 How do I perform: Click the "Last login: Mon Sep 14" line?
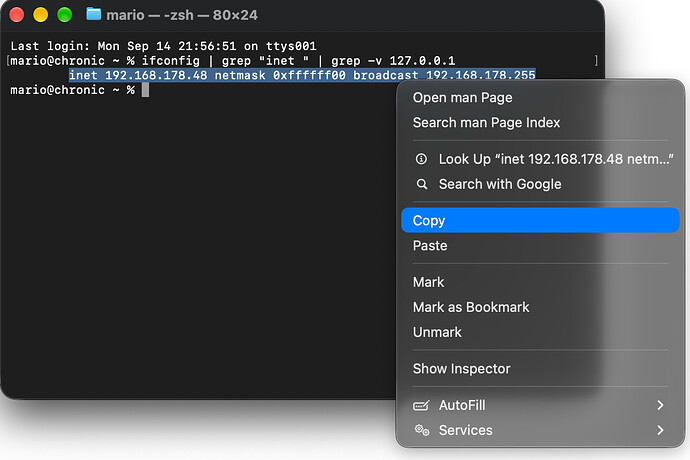(163, 46)
